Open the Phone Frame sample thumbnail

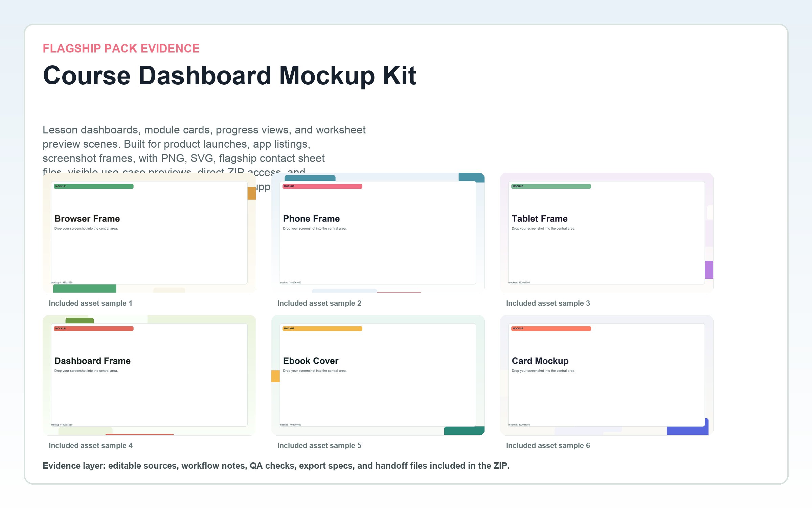pos(378,233)
